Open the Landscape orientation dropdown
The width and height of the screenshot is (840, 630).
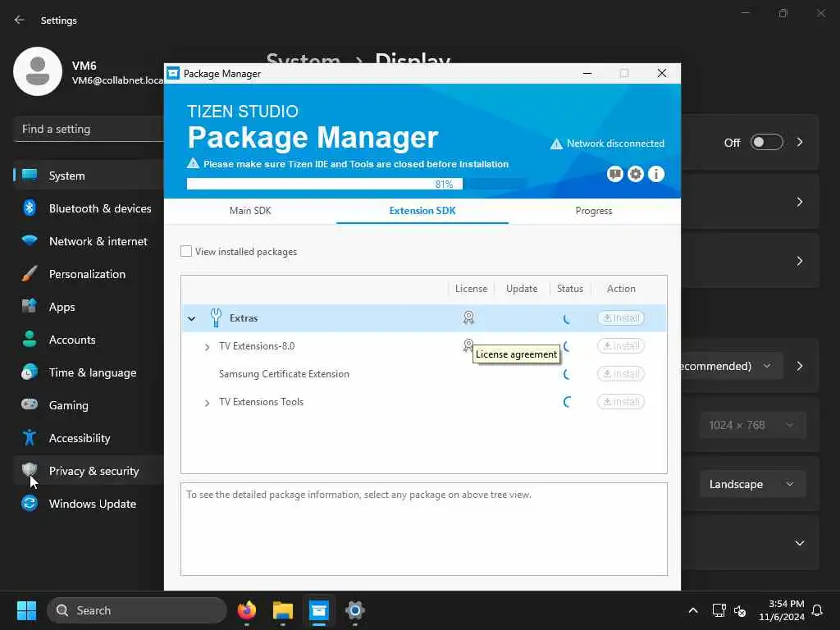pyautogui.click(x=751, y=484)
